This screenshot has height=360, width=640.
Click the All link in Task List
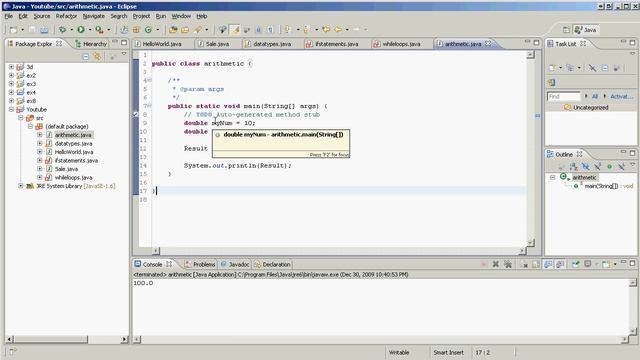click(x=595, y=96)
